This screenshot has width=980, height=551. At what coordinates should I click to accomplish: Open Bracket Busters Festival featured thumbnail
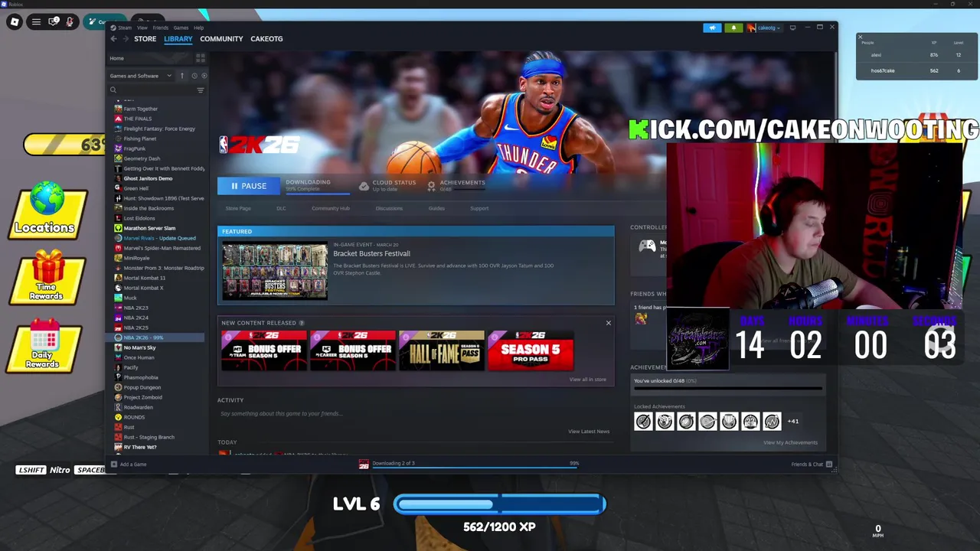(x=275, y=271)
